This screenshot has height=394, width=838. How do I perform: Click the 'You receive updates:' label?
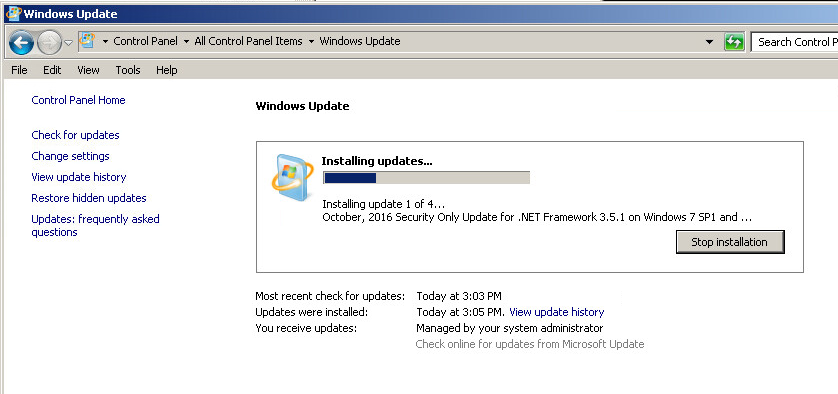pos(306,328)
